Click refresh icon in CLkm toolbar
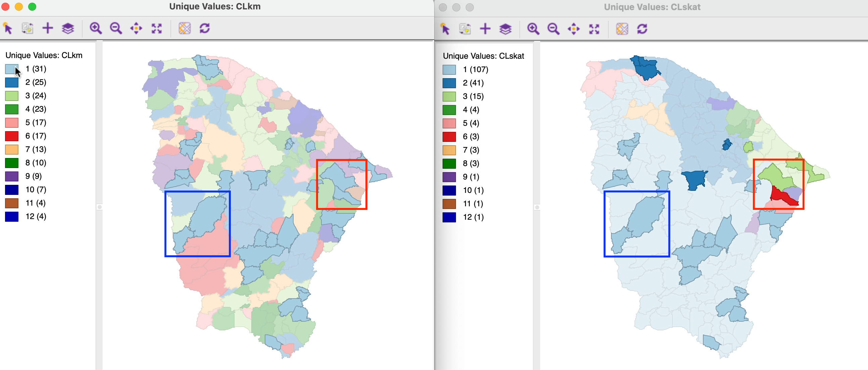868x370 pixels. point(205,28)
